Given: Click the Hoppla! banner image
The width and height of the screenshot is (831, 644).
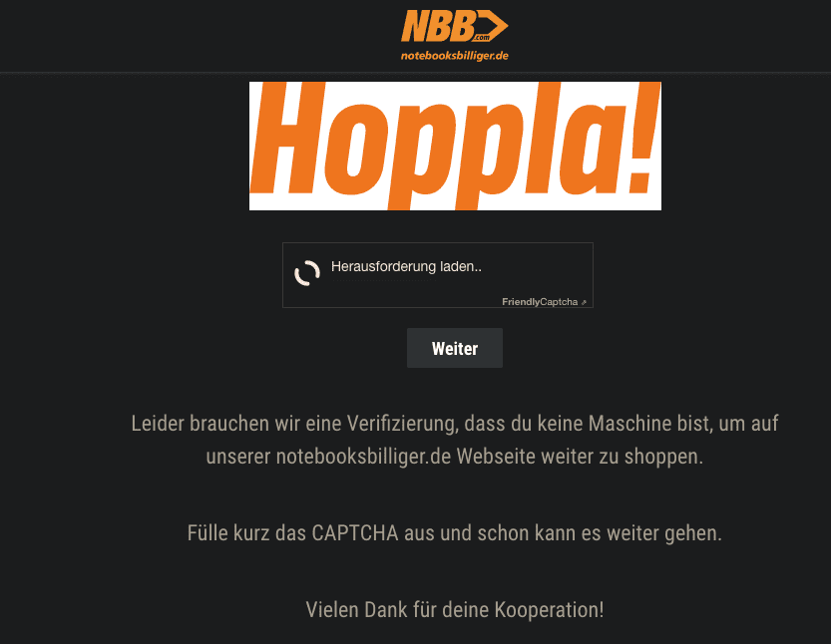Looking at the screenshot, I should [455, 146].
